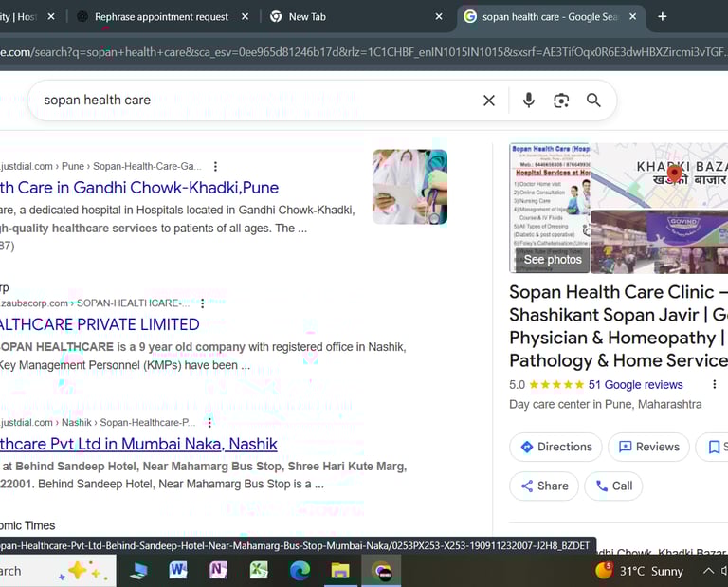Image resolution: width=728 pixels, height=587 pixels.
Task: Open the Khadki Bazar map thumbnail
Action: 660,175
